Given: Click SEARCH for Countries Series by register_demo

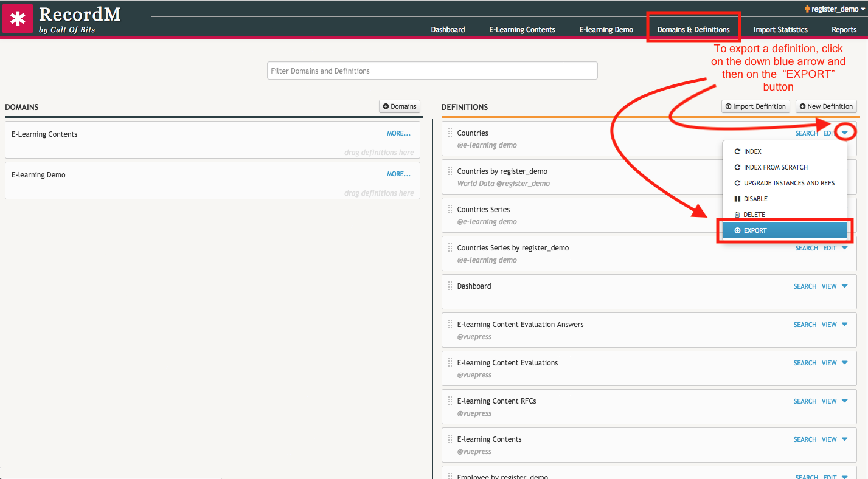Looking at the screenshot, I should point(807,248).
